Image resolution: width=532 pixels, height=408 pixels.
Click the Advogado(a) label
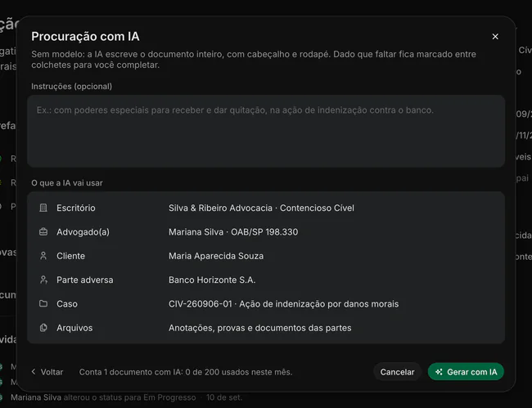click(x=83, y=232)
